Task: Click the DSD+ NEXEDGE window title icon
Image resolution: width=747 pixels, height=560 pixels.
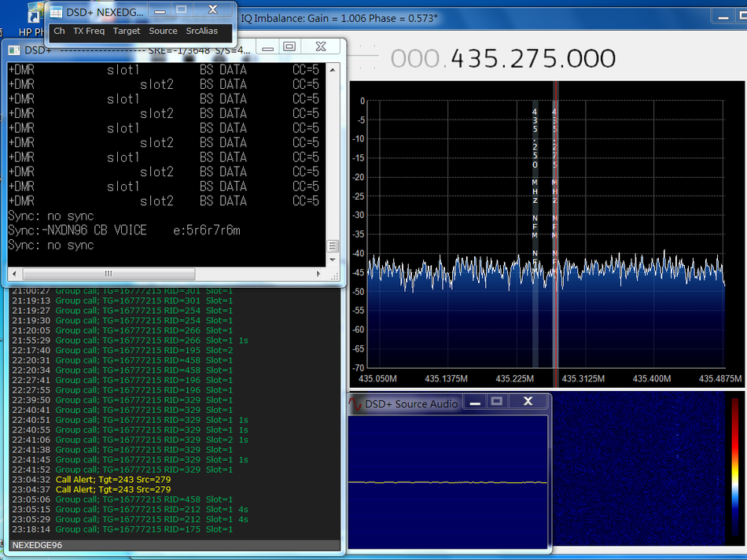Action: coord(56,12)
